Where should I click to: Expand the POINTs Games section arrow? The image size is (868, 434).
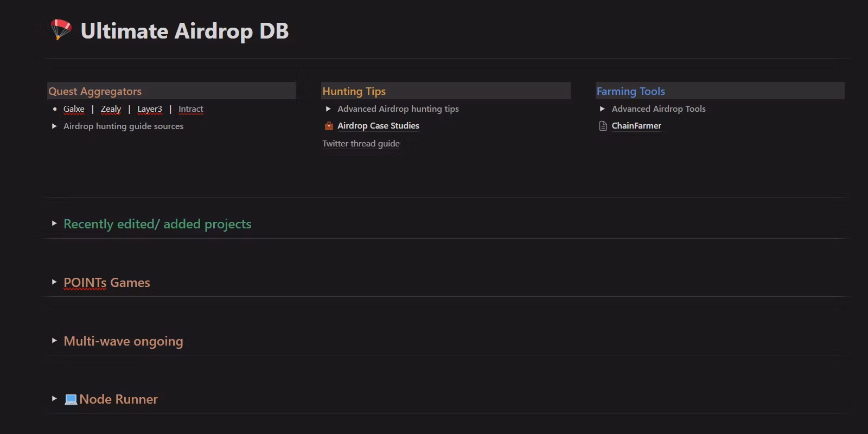point(54,282)
